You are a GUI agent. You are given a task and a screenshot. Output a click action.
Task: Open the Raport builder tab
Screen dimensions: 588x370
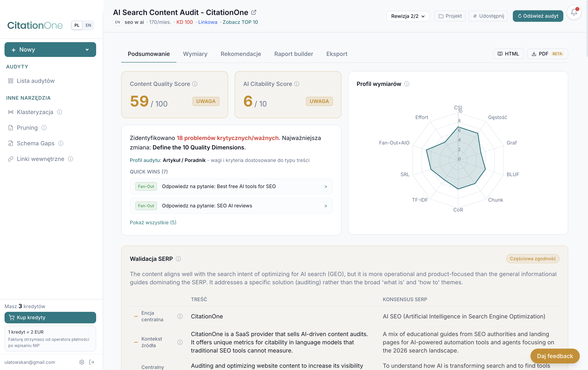[294, 54]
